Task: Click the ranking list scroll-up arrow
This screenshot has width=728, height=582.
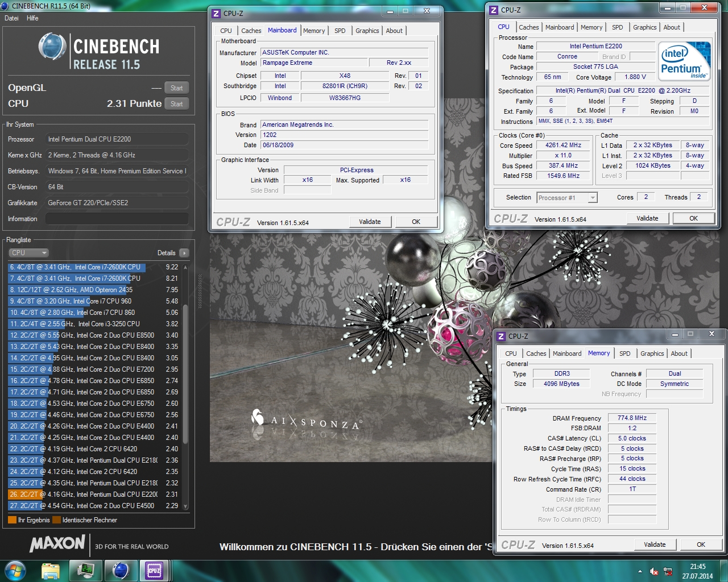Action: tap(185, 267)
